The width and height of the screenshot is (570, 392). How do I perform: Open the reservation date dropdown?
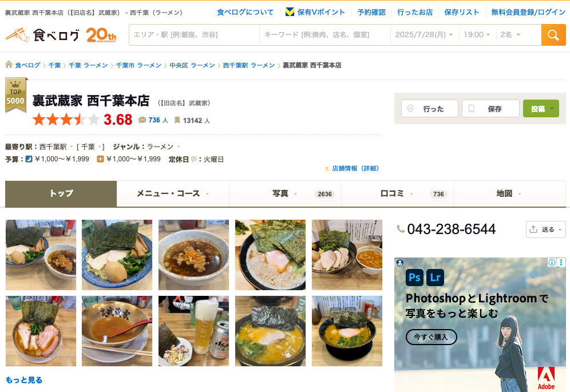pyautogui.click(x=424, y=34)
